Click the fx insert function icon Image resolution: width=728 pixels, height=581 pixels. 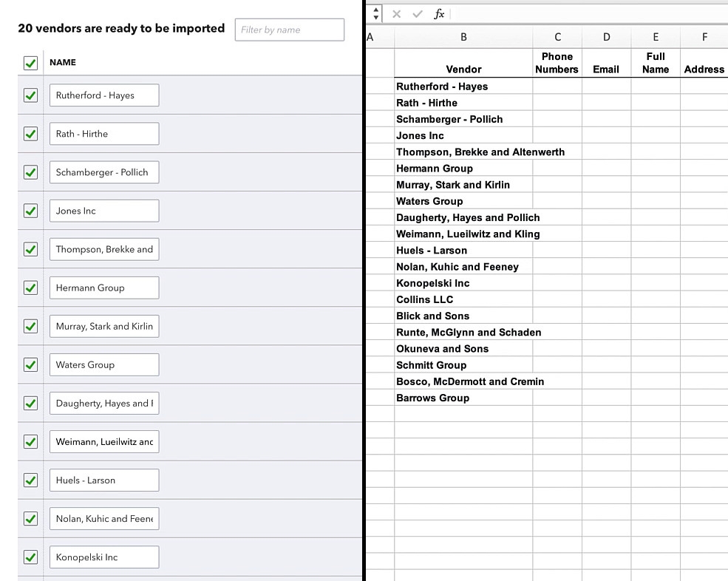[439, 14]
